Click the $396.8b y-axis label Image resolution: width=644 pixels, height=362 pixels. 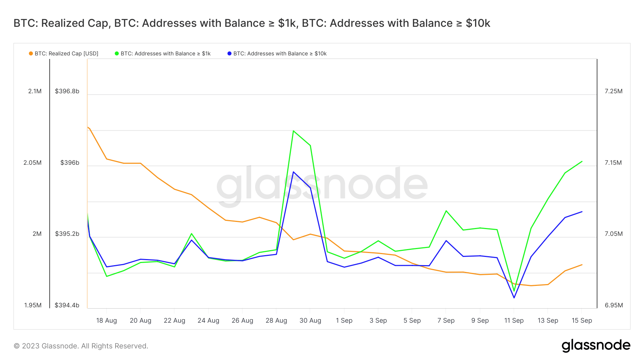click(x=67, y=91)
